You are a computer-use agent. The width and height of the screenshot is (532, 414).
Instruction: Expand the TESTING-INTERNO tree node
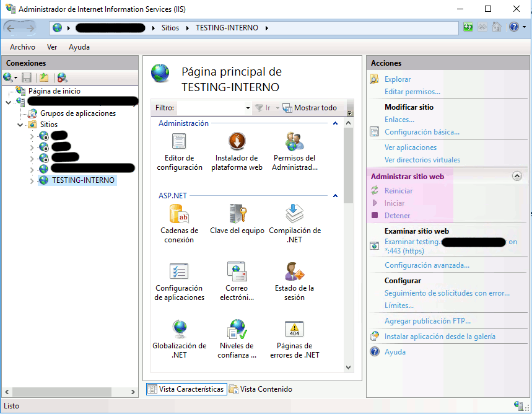click(x=32, y=181)
